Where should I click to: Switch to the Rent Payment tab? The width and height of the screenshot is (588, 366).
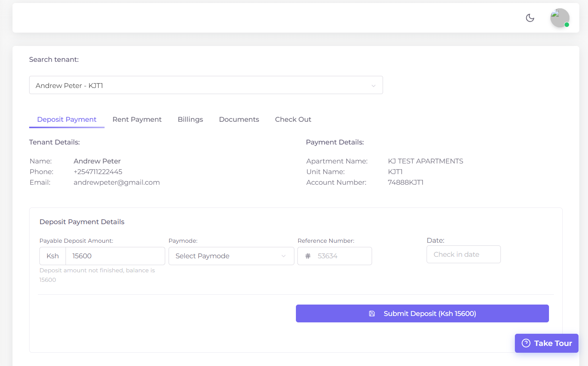(137, 119)
